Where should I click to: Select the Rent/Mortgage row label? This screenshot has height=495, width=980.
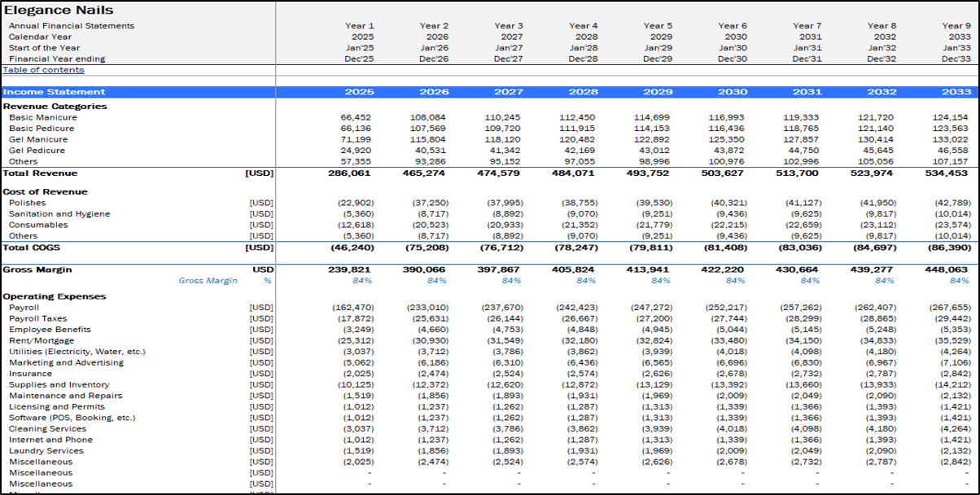point(42,340)
